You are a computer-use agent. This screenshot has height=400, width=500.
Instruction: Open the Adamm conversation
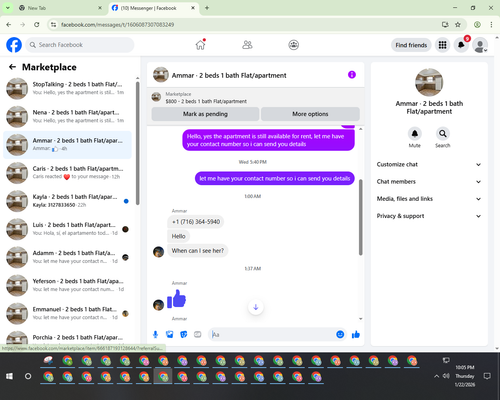(67, 257)
